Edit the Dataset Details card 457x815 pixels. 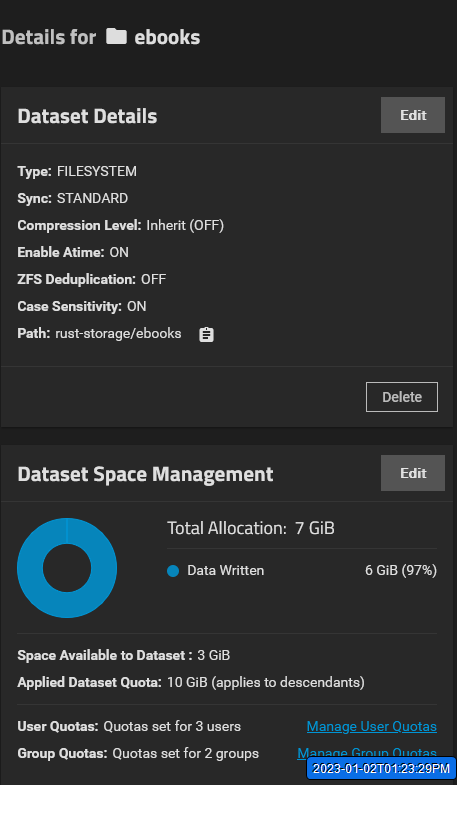coord(413,115)
